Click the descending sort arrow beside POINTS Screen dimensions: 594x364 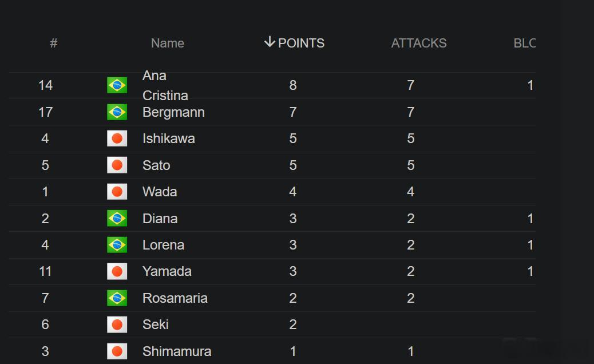pyautogui.click(x=270, y=42)
